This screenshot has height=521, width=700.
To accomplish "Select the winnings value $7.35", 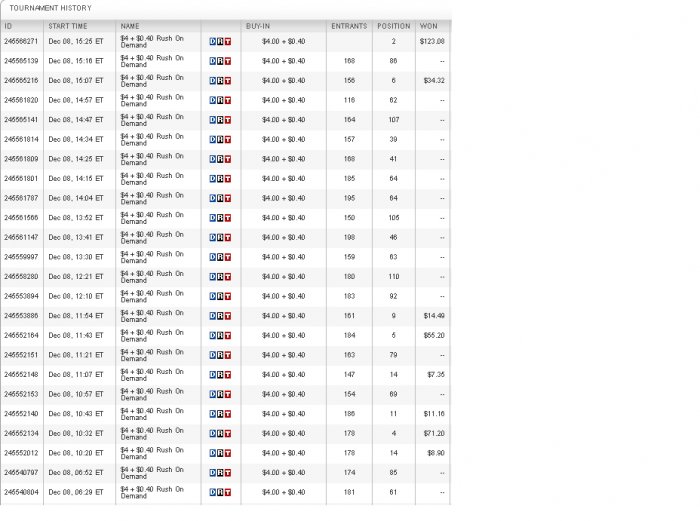I will point(436,375).
